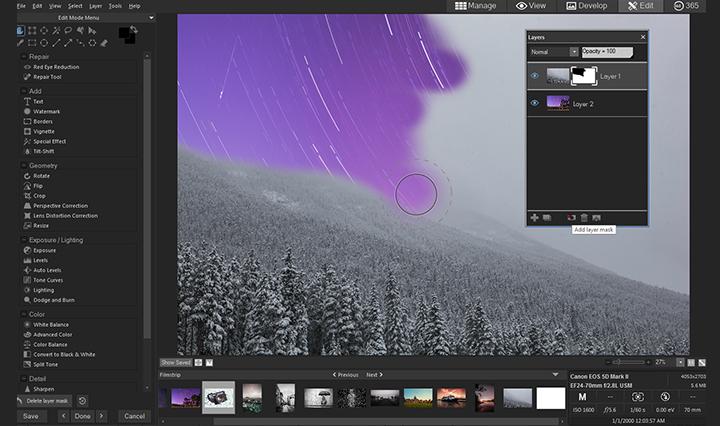Open the Red Eye Reduction tool
This screenshot has height=426, width=720.
coord(56,66)
